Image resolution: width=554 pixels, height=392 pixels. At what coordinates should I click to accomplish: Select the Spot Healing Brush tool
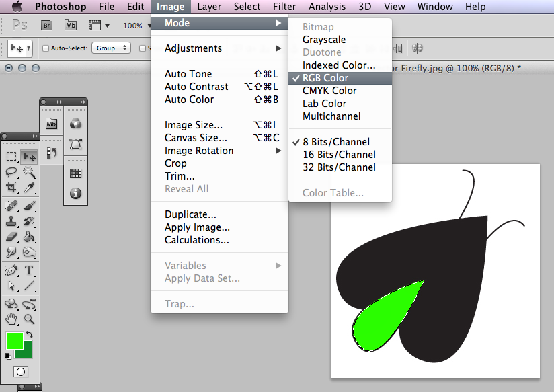tap(11, 205)
